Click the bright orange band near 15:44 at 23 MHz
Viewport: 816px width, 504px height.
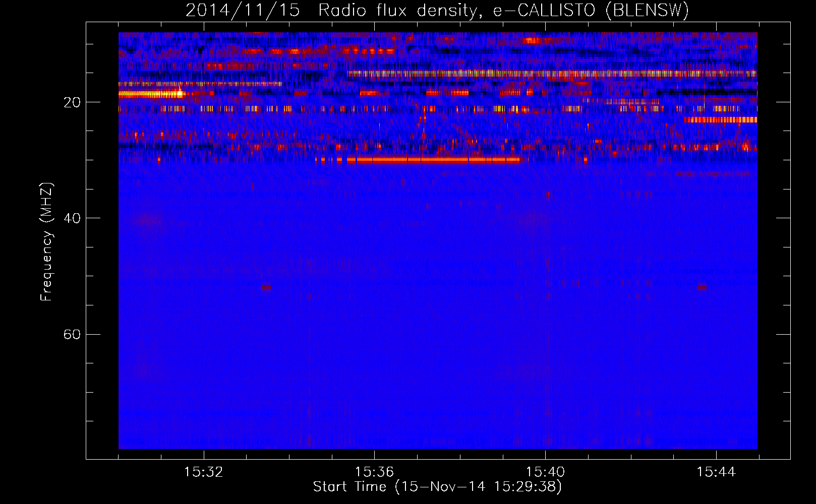721,120
